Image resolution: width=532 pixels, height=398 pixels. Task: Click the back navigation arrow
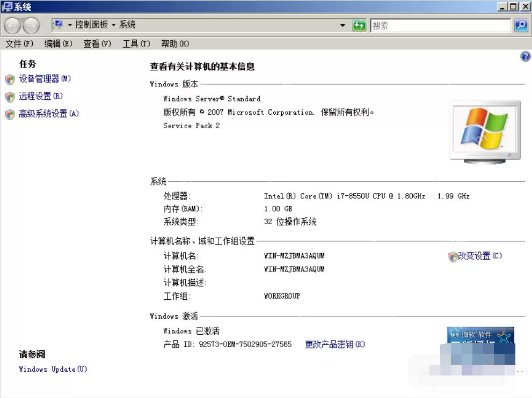tap(12, 25)
